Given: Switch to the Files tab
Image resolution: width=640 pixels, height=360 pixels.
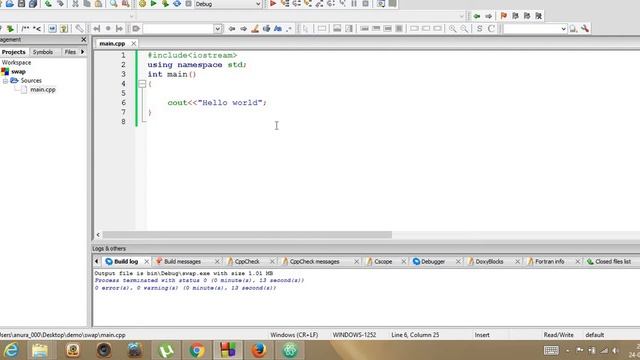Looking at the screenshot, I should pos(70,52).
